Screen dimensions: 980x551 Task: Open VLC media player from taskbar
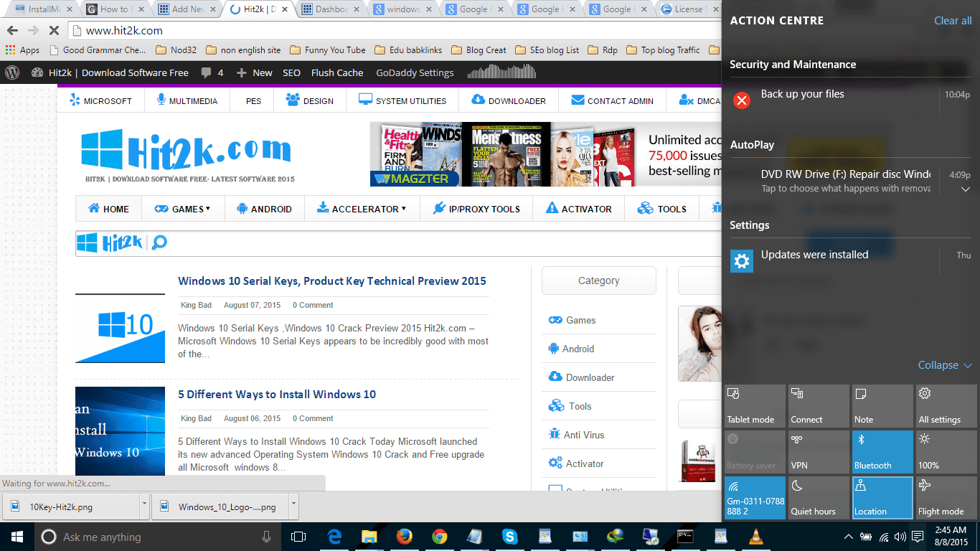pos(755,537)
